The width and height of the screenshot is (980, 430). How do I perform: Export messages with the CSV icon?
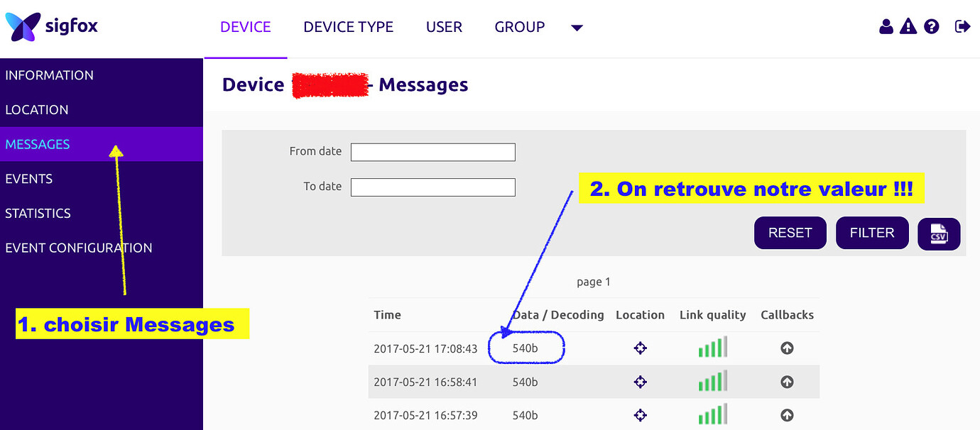click(x=939, y=233)
